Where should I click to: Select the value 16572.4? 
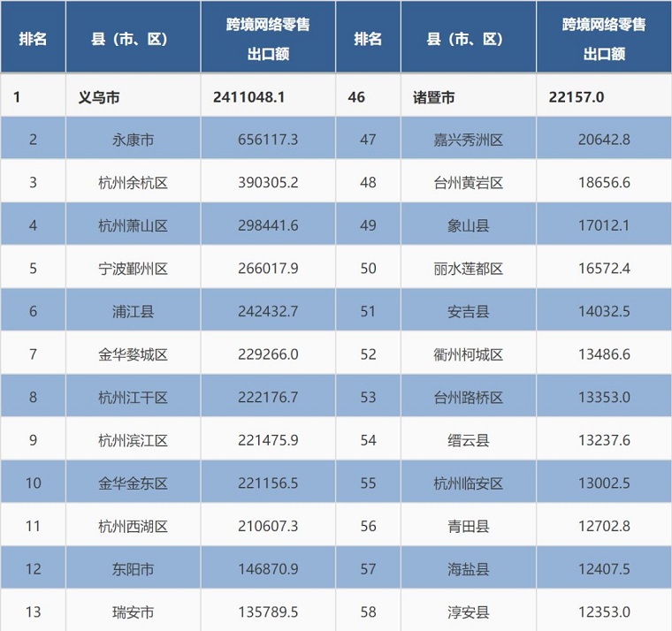tap(604, 268)
